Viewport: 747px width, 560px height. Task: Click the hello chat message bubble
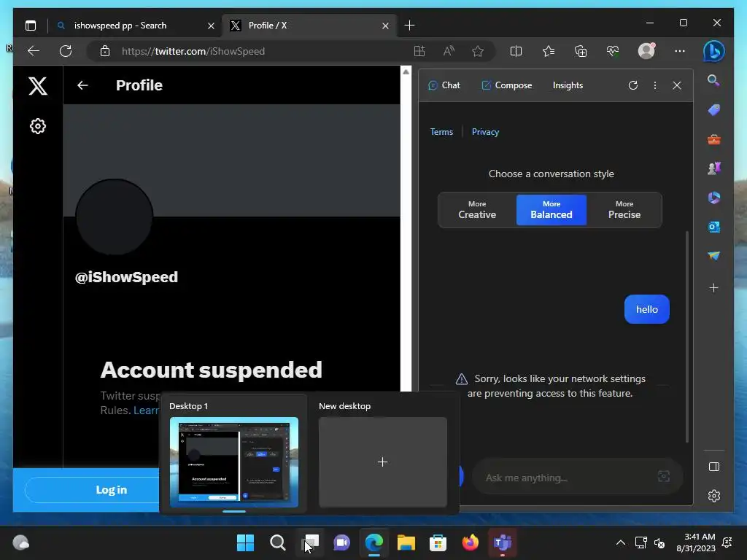pos(646,309)
